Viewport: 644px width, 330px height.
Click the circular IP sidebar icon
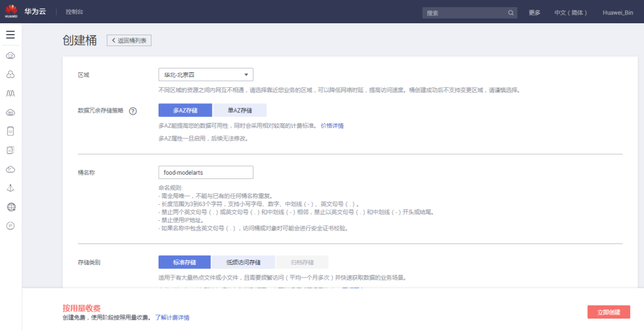click(x=11, y=226)
